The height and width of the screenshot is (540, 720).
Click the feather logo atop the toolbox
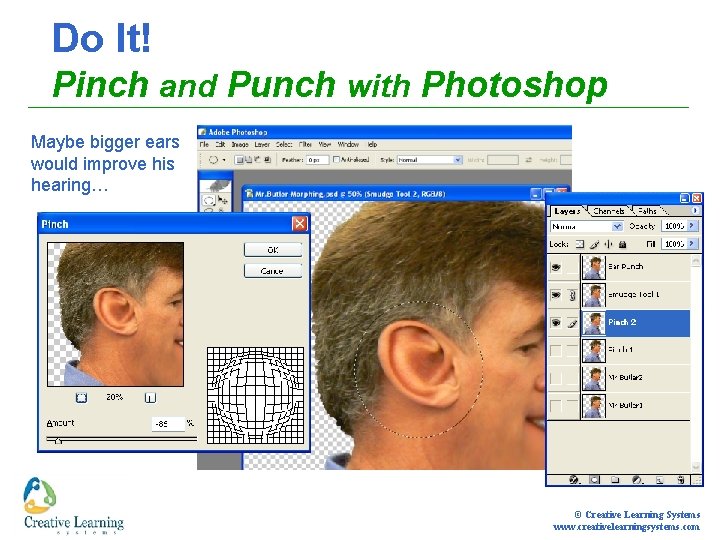tap(216, 185)
